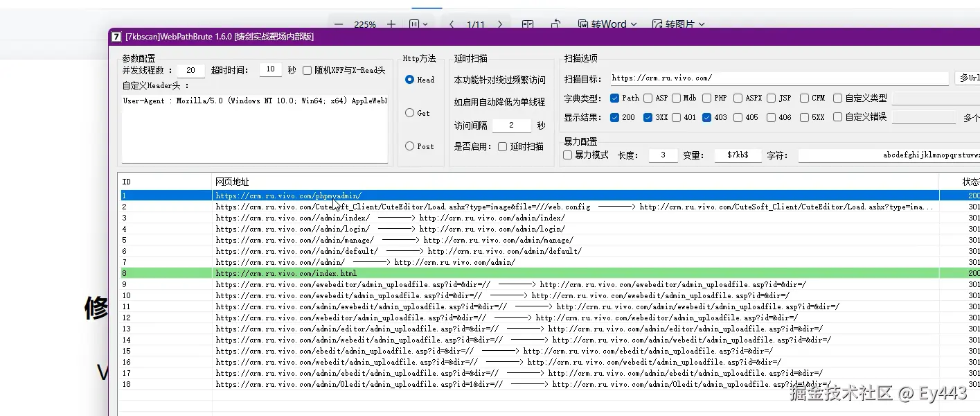Check the ASP dictionary type
This screenshot has width=980, height=416.
point(648,98)
